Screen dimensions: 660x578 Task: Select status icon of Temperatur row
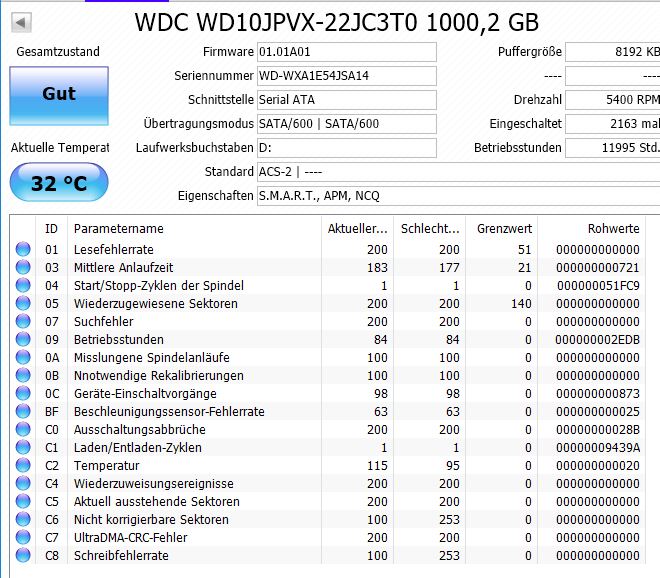pos(23,465)
